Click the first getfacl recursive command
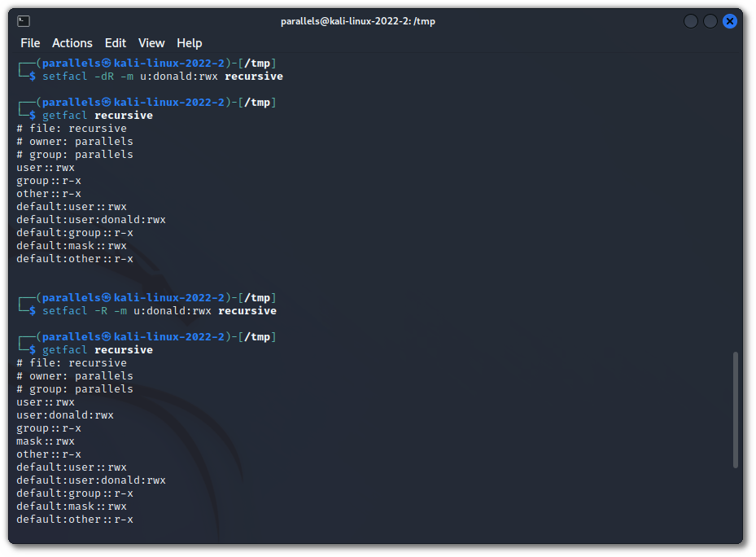Screen dimensions: 756x557 [98, 116]
